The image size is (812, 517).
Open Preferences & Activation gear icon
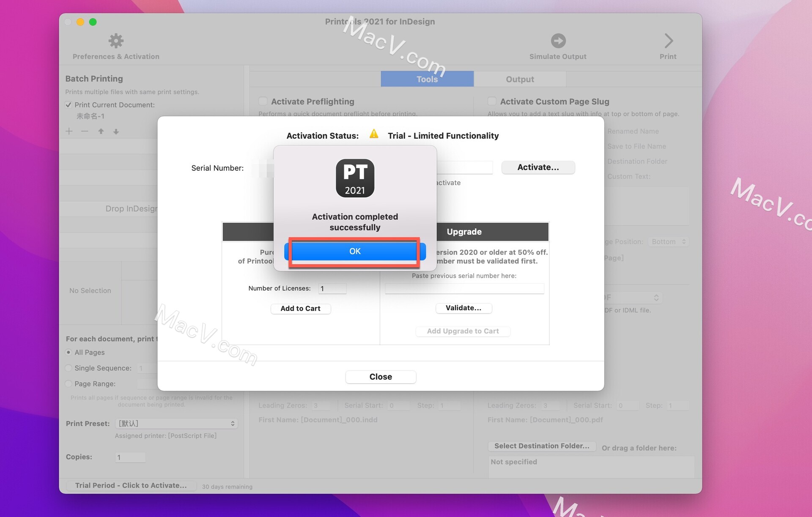point(116,41)
